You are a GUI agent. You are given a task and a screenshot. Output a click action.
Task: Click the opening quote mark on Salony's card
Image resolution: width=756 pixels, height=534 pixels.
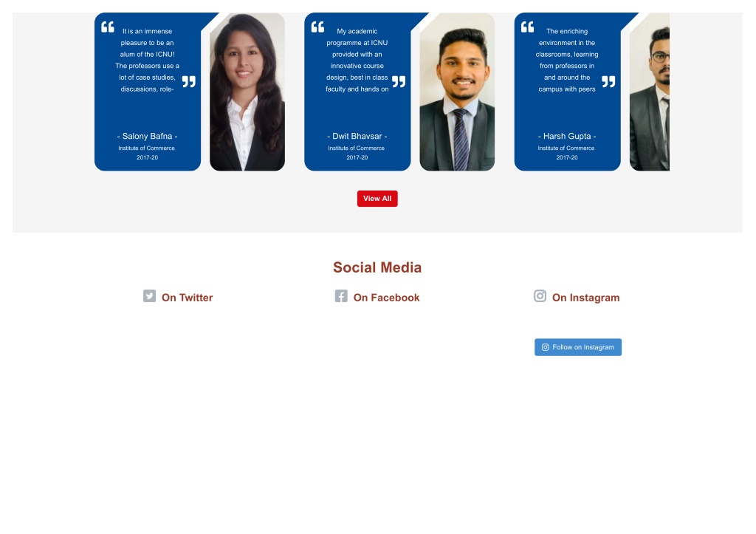pyautogui.click(x=108, y=27)
